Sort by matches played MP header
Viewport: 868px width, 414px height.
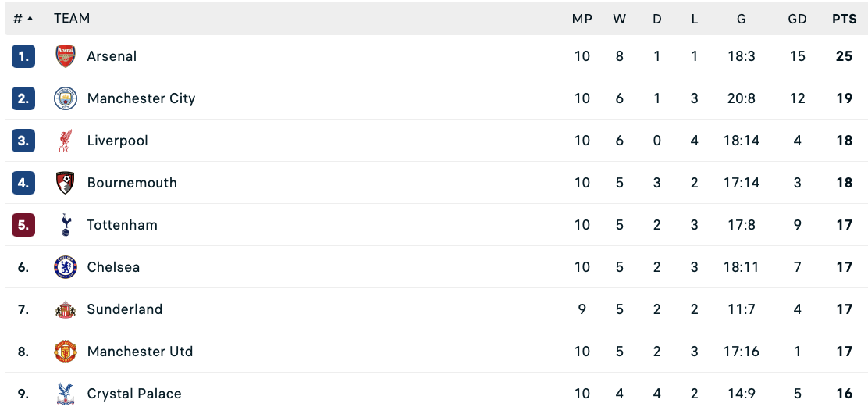tap(582, 19)
